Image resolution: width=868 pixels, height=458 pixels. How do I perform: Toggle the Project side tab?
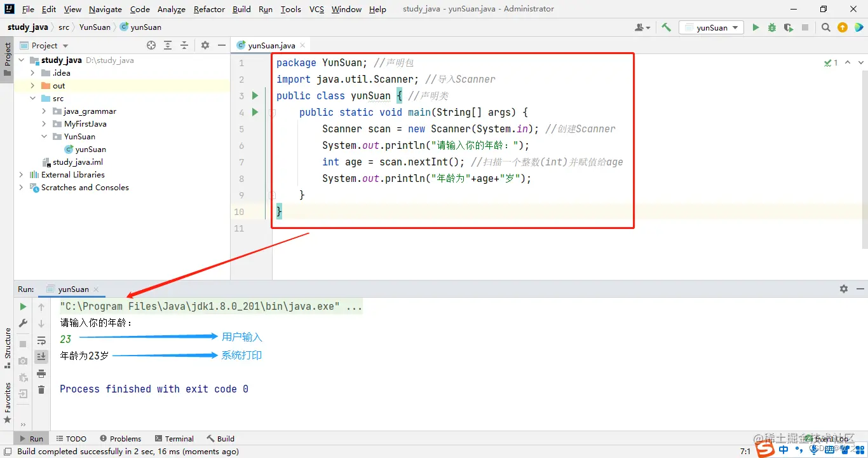tap(8, 59)
